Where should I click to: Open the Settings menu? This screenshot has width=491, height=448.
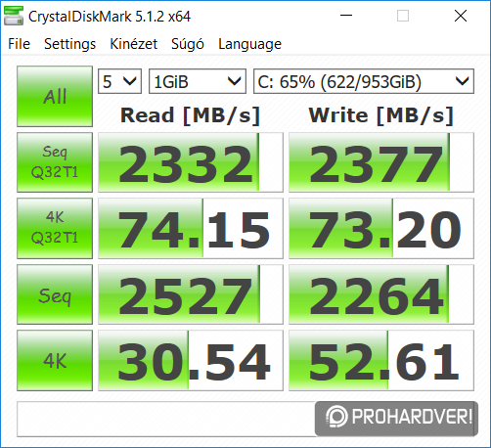point(69,44)
